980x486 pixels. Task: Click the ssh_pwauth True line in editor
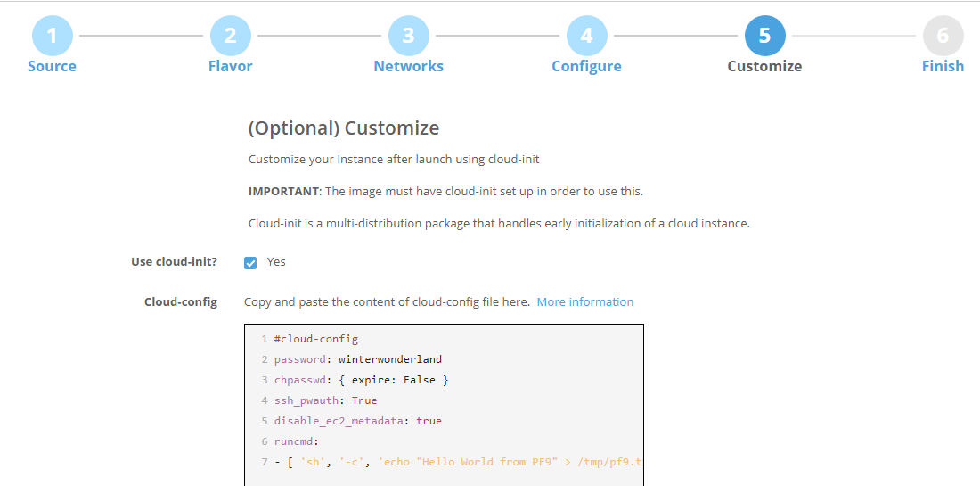tap(325, 400)
